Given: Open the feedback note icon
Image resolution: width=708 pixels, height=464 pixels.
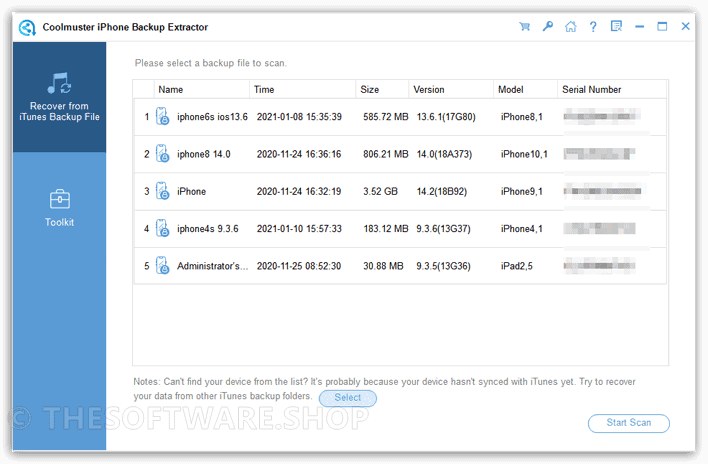Looking at the screenshot, I should (616, 26).
